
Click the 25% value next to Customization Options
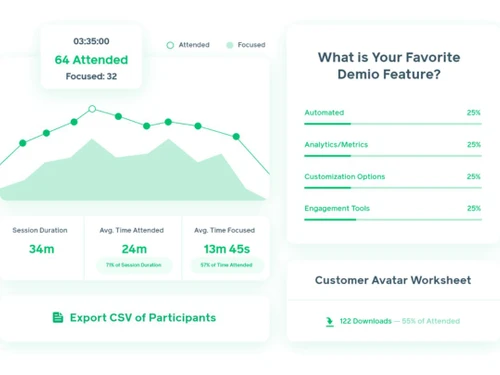pos(474,177)
